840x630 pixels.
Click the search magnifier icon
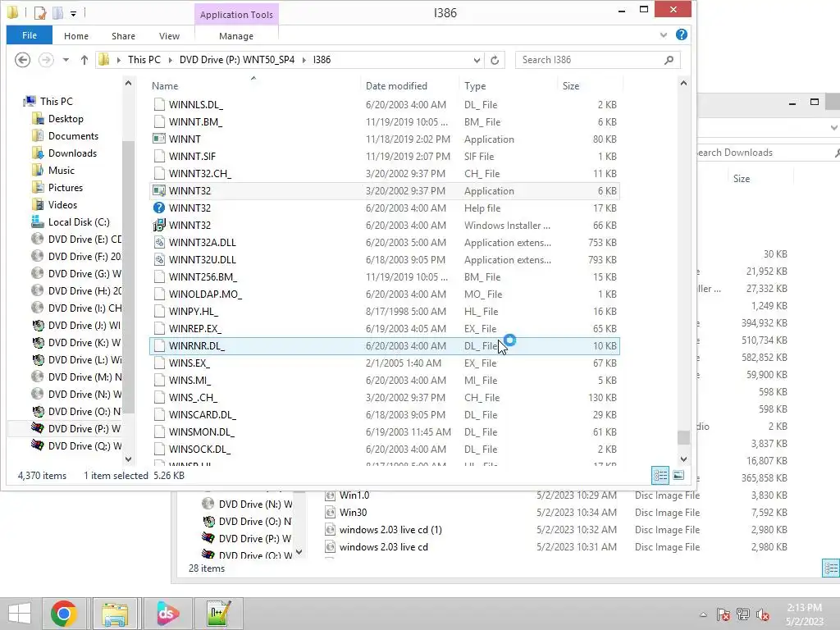click(669, 60)
